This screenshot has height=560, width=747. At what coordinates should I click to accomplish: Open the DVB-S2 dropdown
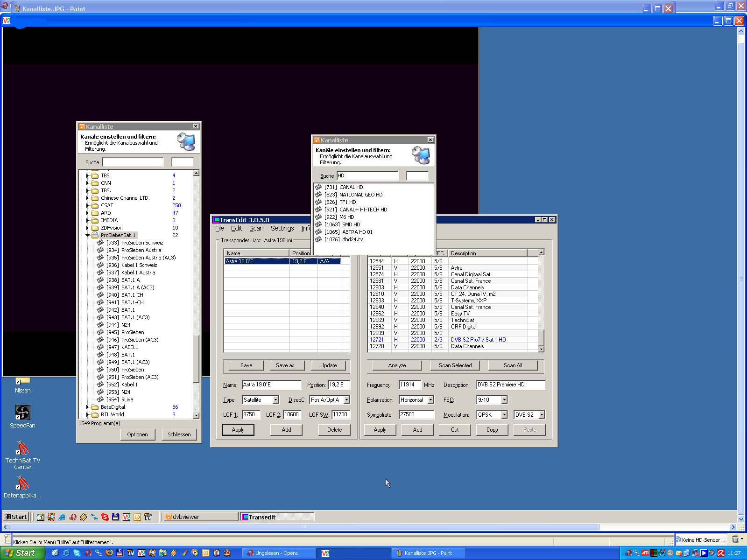[x=542, y=415]
